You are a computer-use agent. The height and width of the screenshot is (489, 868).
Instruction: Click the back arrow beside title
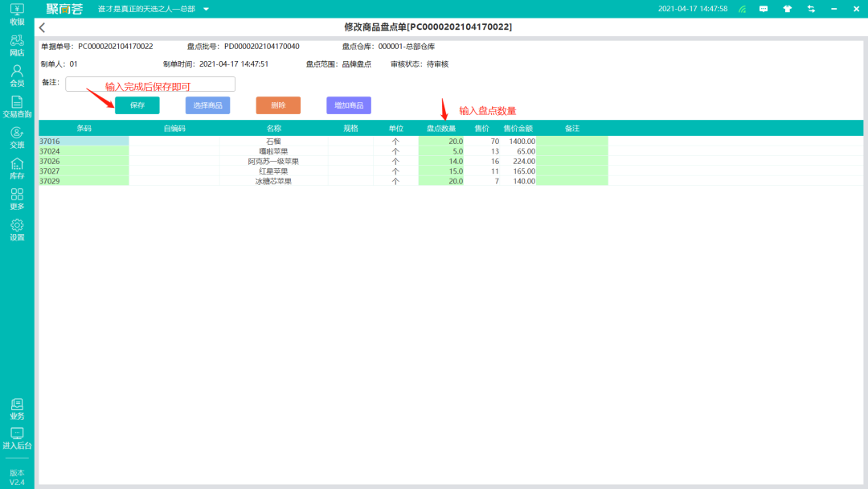pyautogui.click(x=43, y=27)
